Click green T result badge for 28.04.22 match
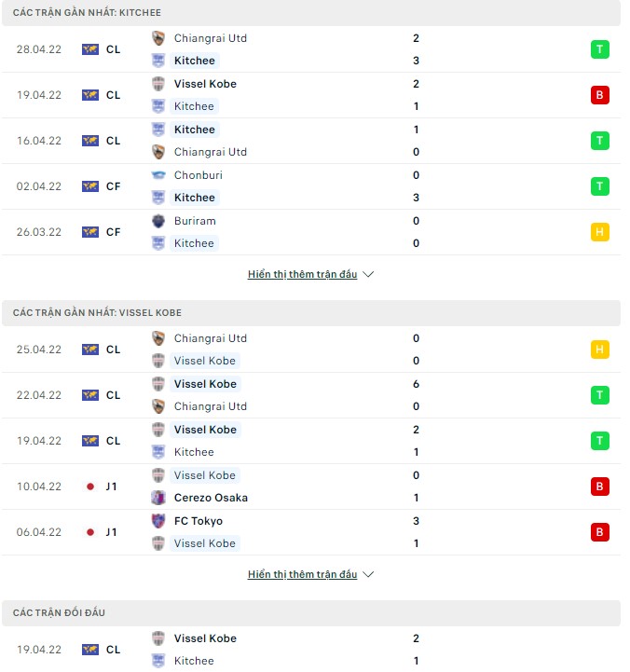 [600, 49]
